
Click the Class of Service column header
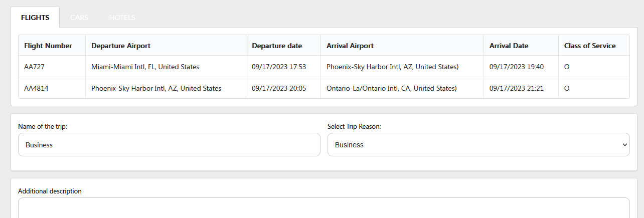click(590, 46)
